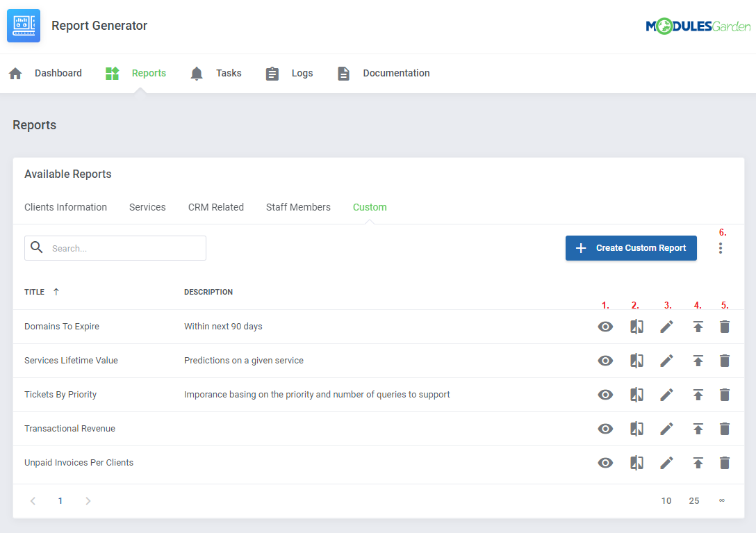The image size is (756, 533).
Task: Open the Logs menu item
Action: (302, 73)
